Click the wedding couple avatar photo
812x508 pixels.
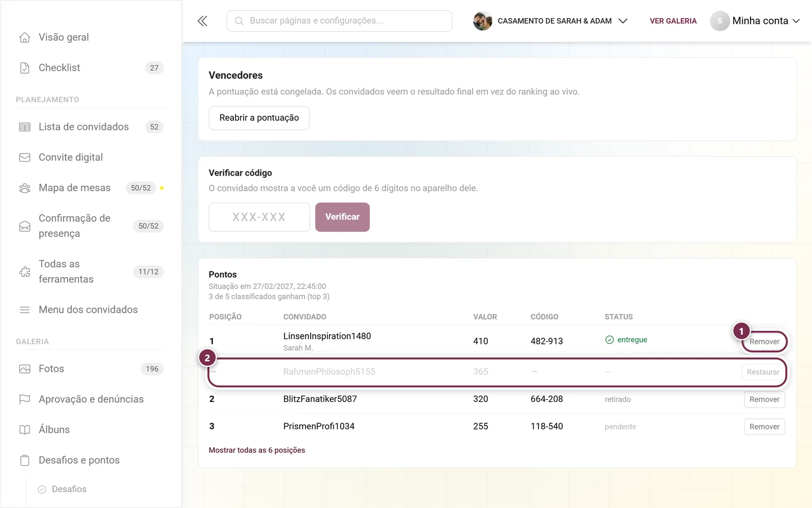[x=483, y=21]
